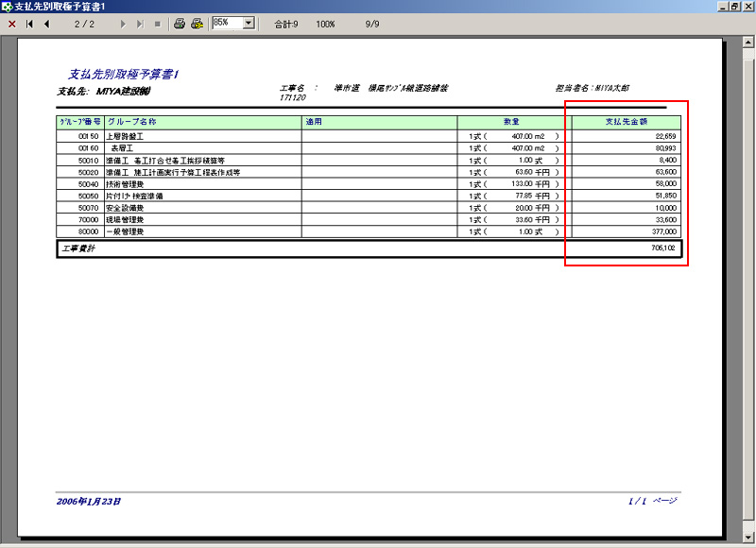Image resolution: width=756 pixels, height=548 pixels.
Task: Click the vertical scrollbar down arrow
Action: click(x=747, y=537)
